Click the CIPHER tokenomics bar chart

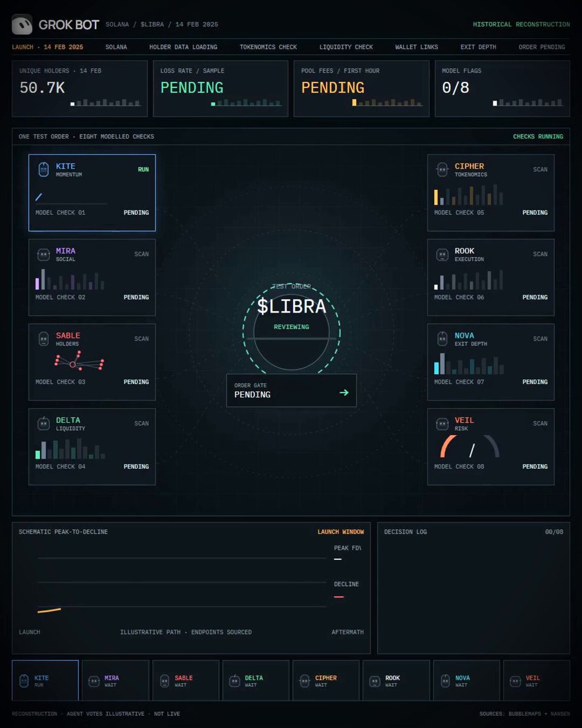tap(469, 195)
